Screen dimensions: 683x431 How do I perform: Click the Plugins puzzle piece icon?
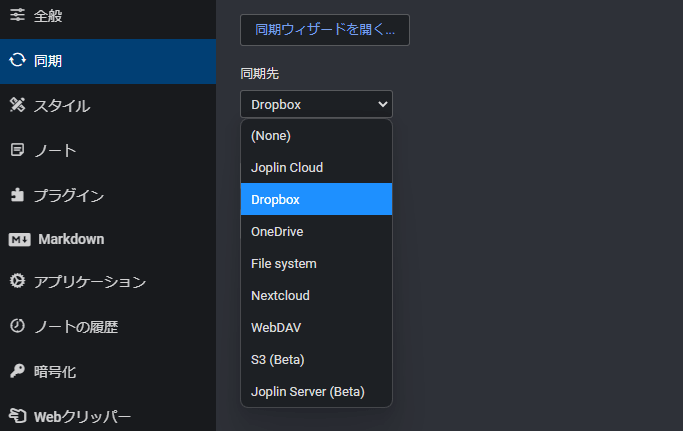point(17,195)
